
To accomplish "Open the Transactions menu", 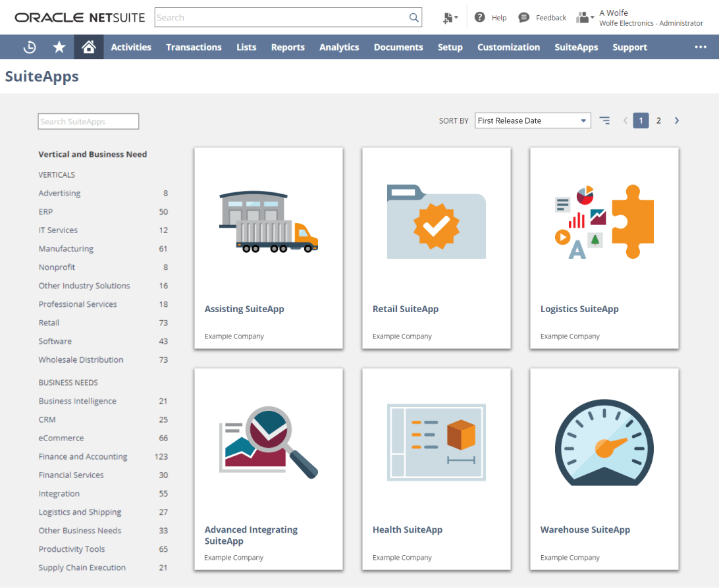I will (194, 47).
